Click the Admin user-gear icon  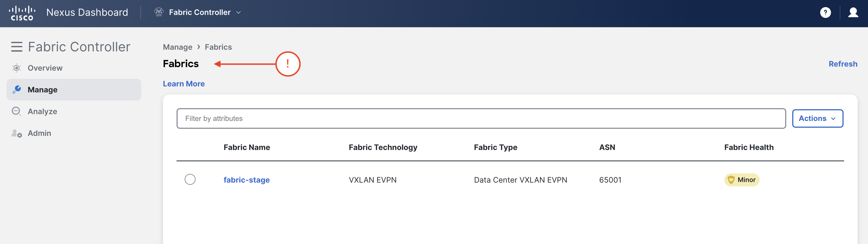point(17,133)
